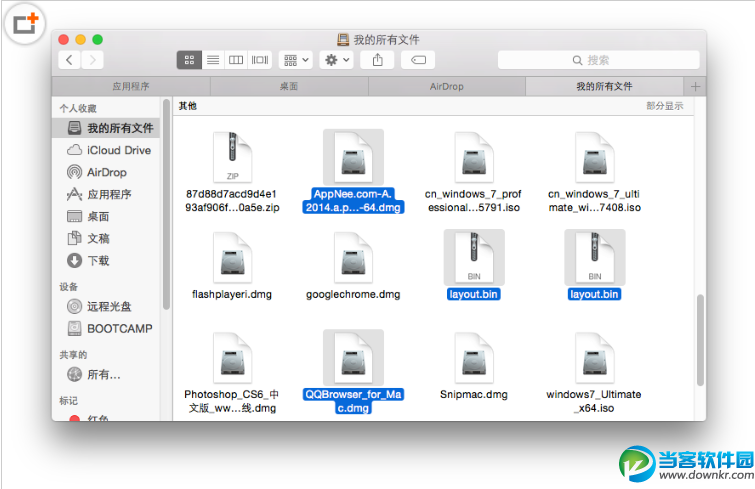This screenshot has height=489, width=755.
Task: Click the Snipmac.dmg file name
Action: 474,395
